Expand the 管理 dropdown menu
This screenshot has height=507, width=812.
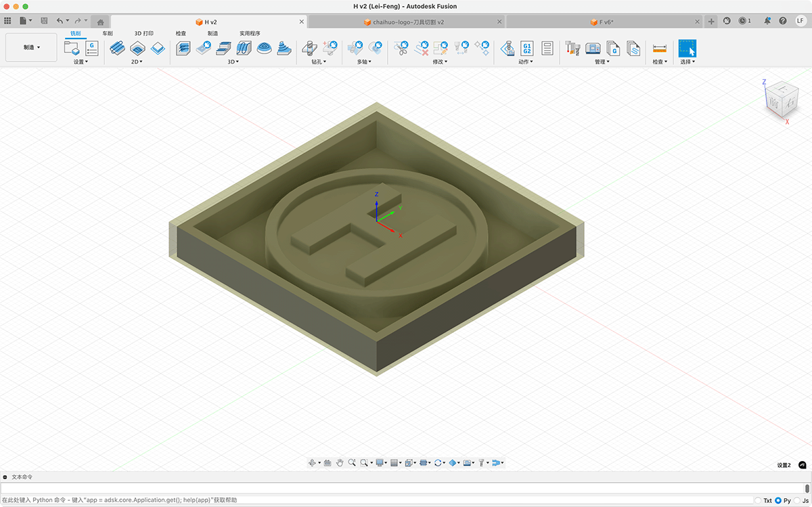602,62
